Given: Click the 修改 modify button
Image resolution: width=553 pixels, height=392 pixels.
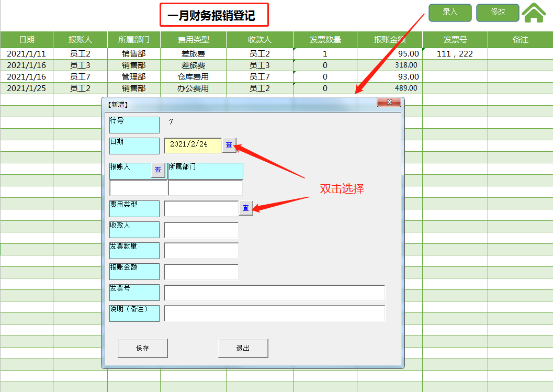Looking at the screenshot, I should coord(498,13).
